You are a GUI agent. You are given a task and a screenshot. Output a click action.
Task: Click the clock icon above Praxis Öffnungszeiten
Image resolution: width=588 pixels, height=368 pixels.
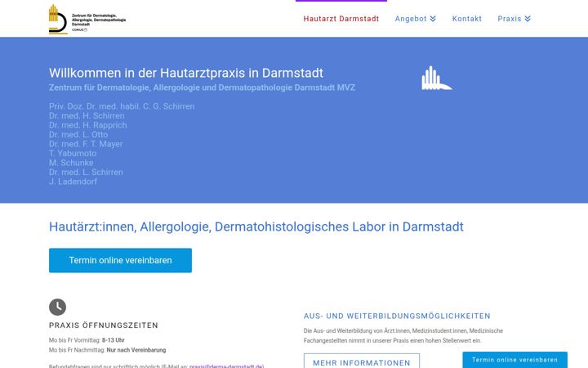[x=57, y=307]
